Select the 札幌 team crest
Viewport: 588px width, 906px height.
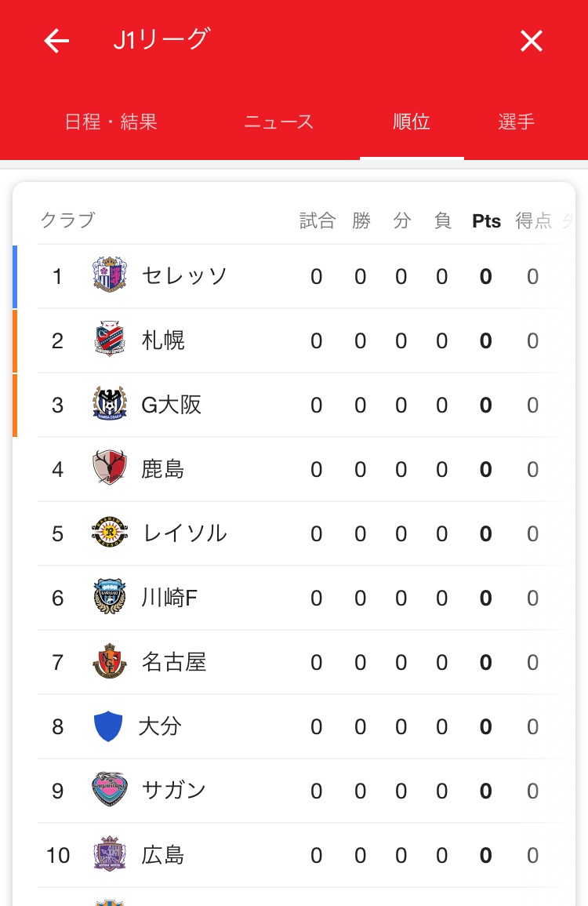[x=109, y=339]
